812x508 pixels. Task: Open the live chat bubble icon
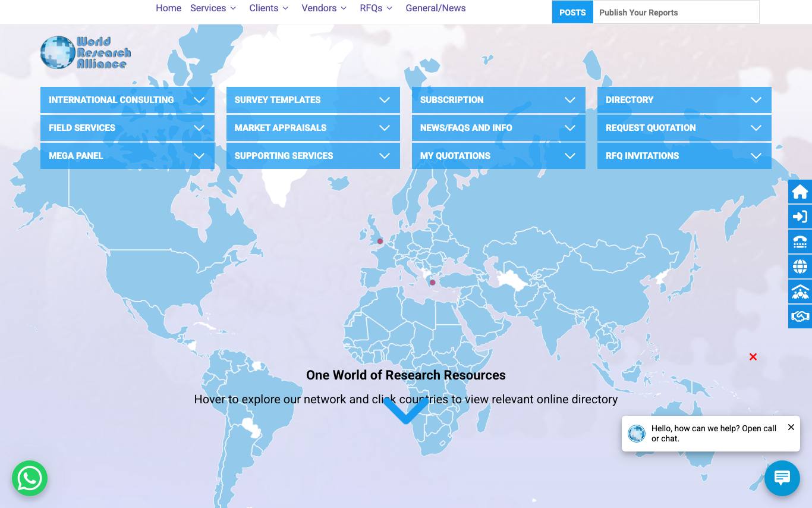pos(782,478)
